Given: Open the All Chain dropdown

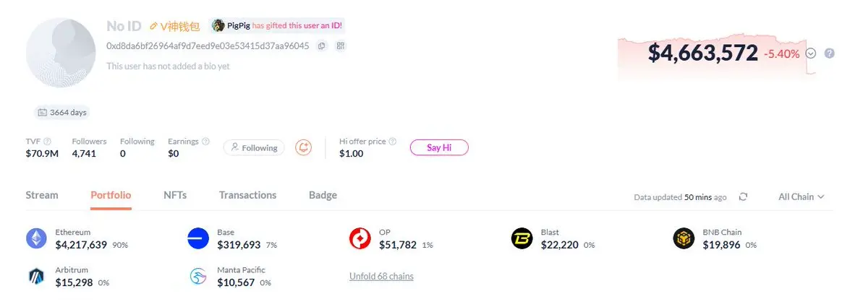Looking at the screenshot, I should coord(801,196).
